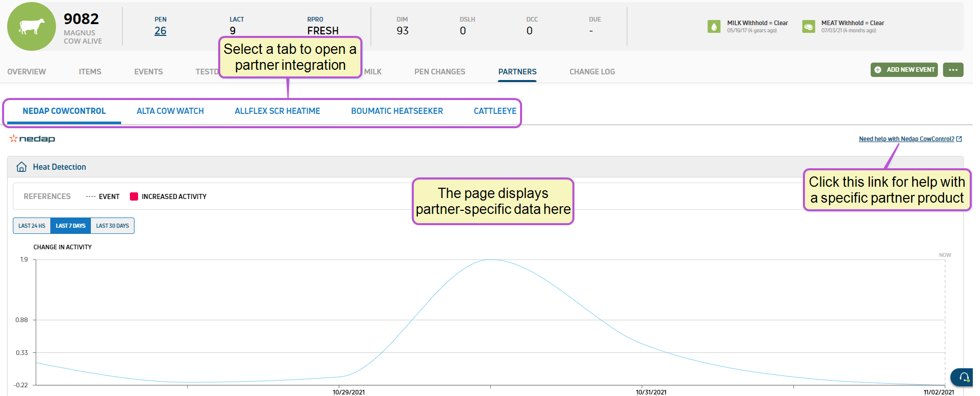Open the three-dot more options menu

click(953, 70)
